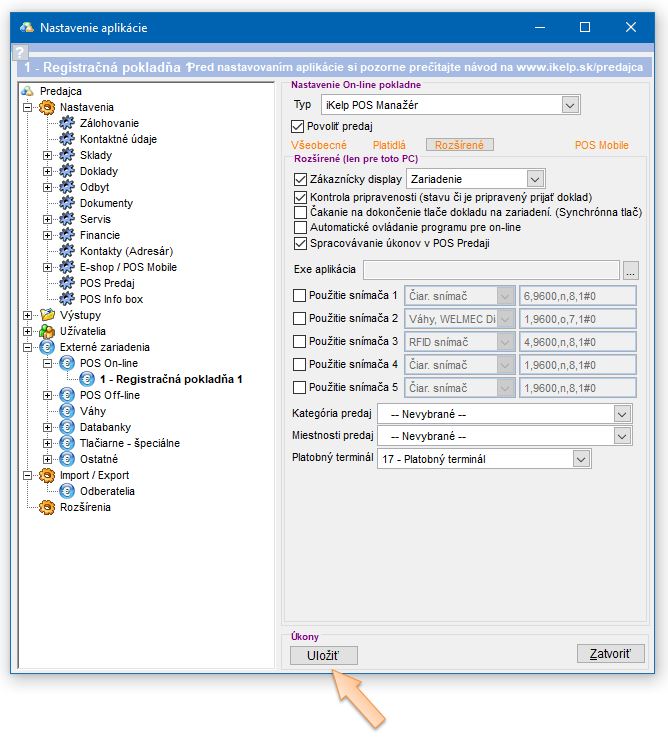The image size is (668, 741).
Task: Click the Zatvoriť button
Action: [610, 653]
